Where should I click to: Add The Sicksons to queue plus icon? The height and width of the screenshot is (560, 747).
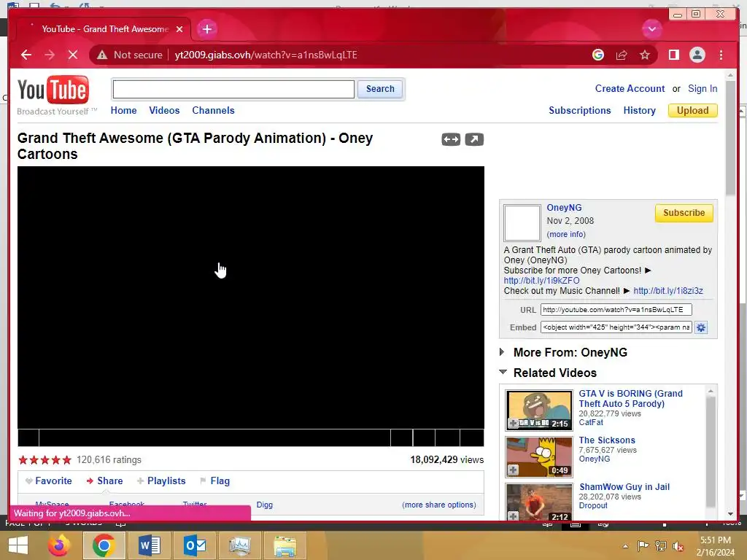pyautogui.click(x=513, y=470)
